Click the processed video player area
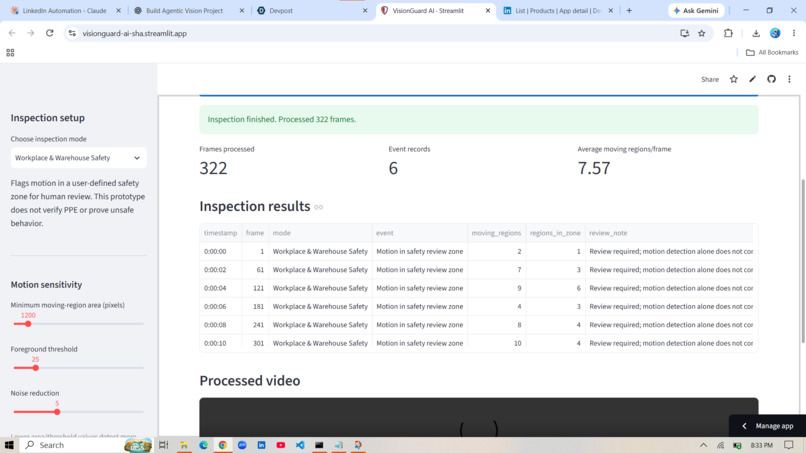The height and width of the screenshot is (453, 806). click(479, 417)
